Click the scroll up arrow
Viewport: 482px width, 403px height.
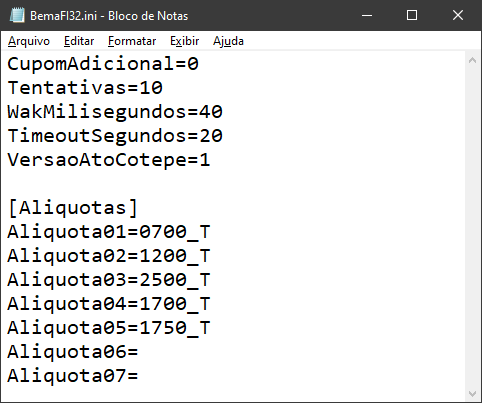click(472, 60)
